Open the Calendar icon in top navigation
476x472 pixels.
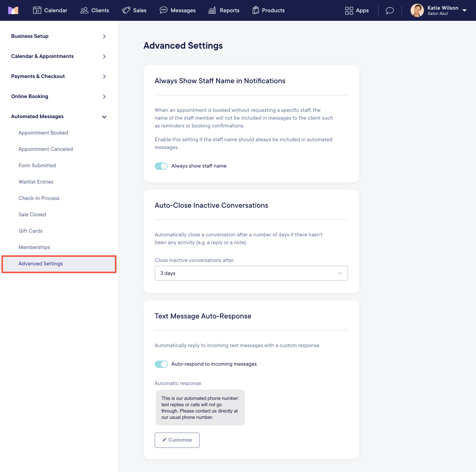pos(37,10)
